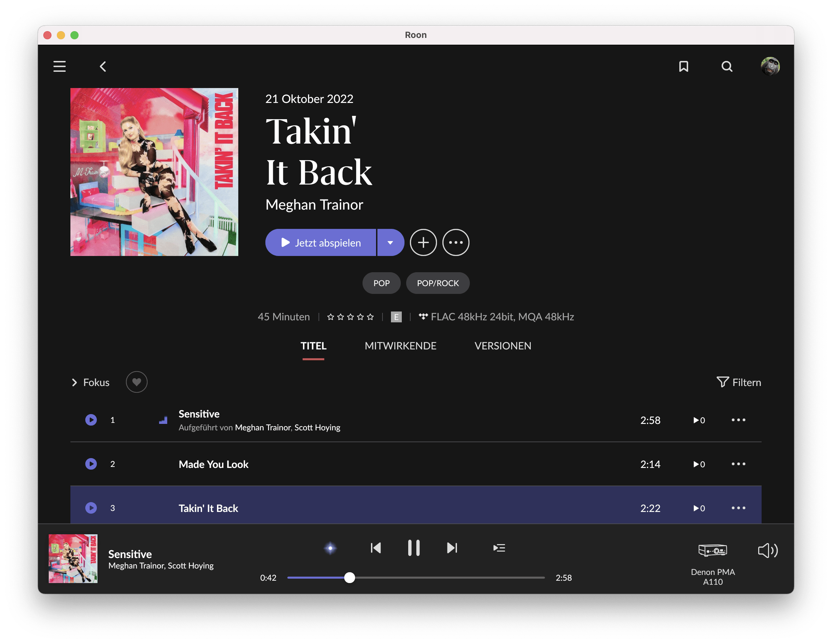Open the Filtern track filter
Viewport: 832px width, 644px height.
[x=739, y=382]
